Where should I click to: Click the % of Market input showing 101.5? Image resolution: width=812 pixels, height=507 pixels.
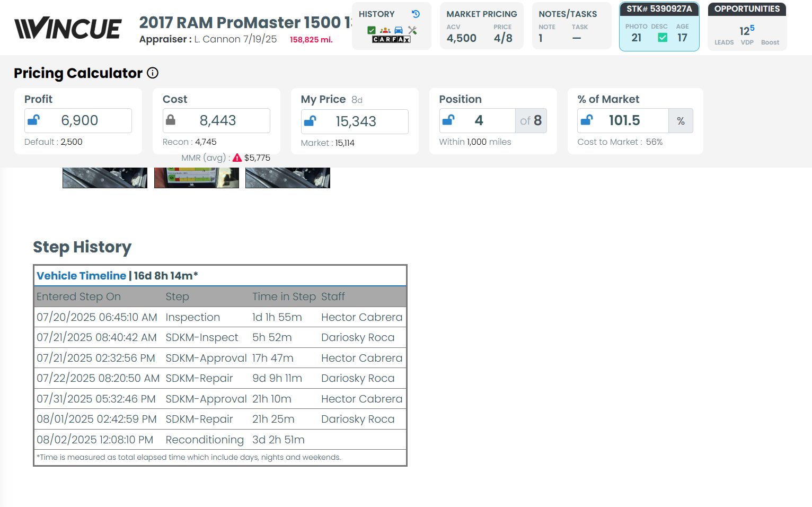(x=623, y=120)
